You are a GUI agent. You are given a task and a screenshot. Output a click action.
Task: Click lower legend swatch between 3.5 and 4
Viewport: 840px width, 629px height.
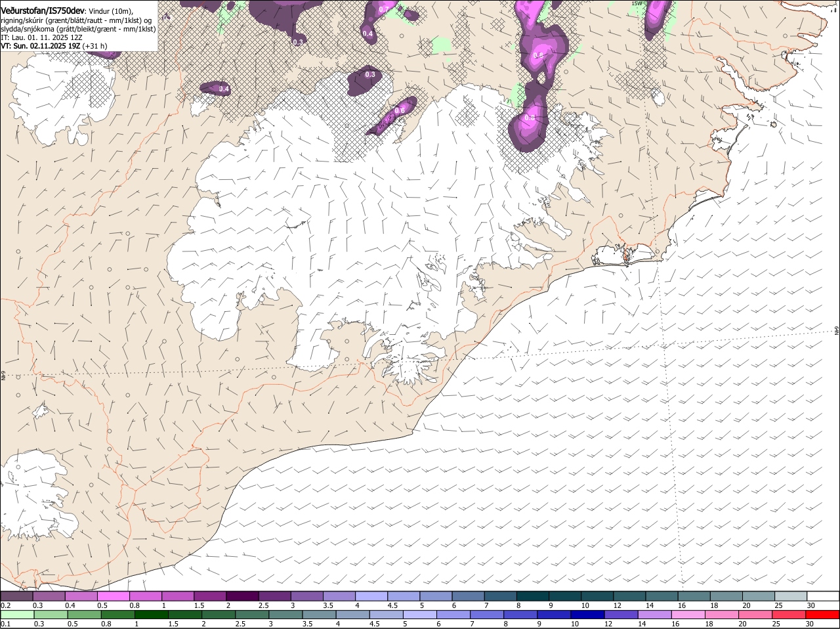tap(319, 615)
